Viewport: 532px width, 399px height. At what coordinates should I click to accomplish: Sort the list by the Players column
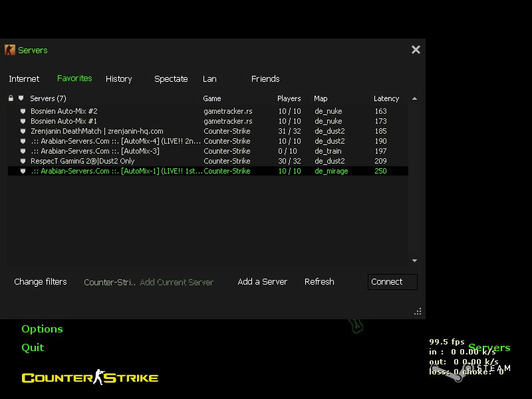[289, 98]
